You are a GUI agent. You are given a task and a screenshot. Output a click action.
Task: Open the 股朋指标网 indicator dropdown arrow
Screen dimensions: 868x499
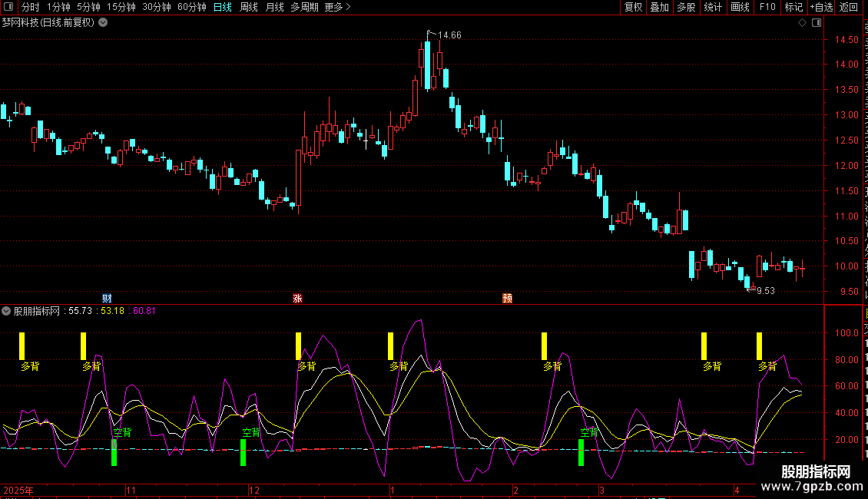click(x=6, y=311)
